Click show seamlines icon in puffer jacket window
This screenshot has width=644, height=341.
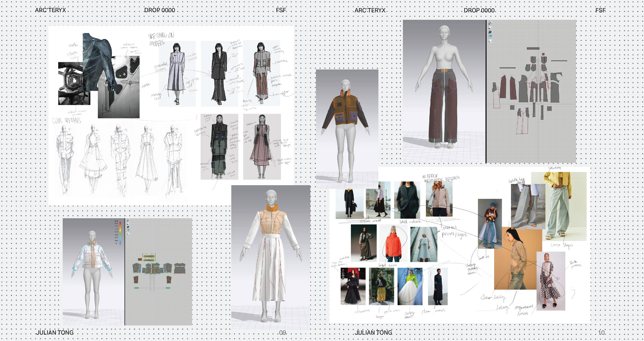tap(128, 221)
